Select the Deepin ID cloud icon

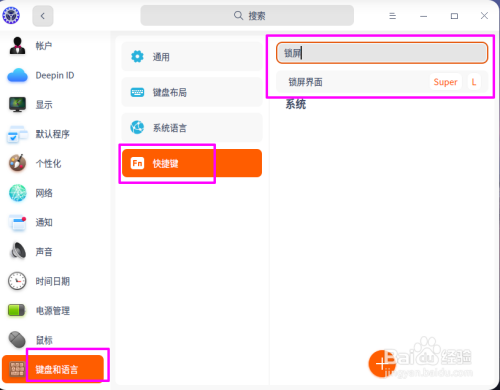[17, 75]
